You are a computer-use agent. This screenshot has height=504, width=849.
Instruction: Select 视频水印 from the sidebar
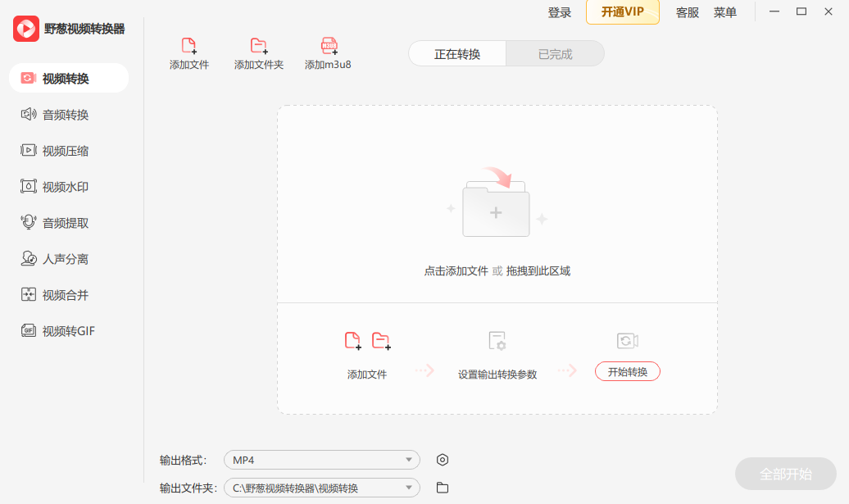point(57,186)
